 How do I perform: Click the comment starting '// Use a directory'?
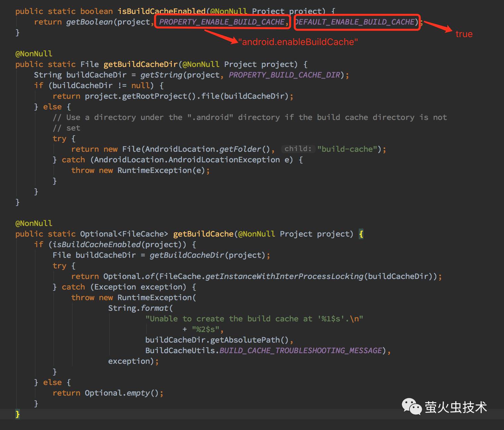[x=250, y=117]
